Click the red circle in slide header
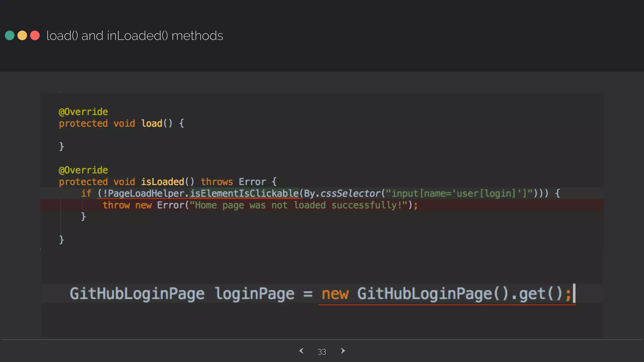644x362 pixels. point(35,36)
